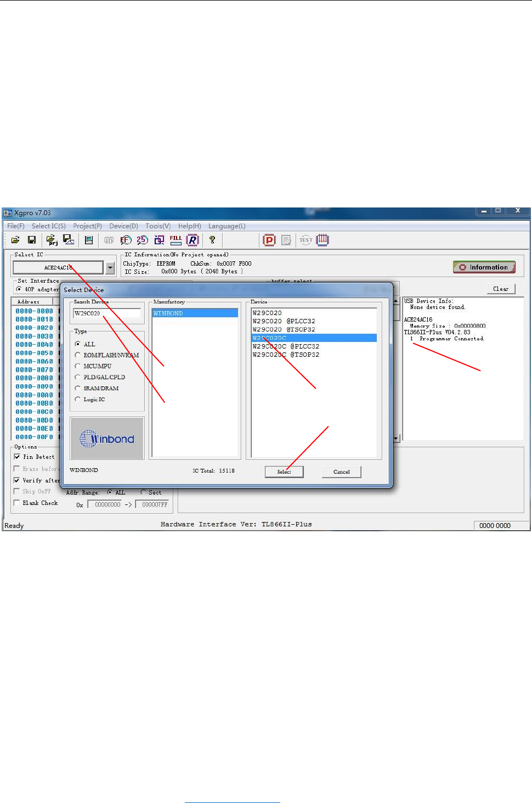This screenshot has height=803, width=532.
Task: Click the address range end field 000007FF
Action: [153, 504]
